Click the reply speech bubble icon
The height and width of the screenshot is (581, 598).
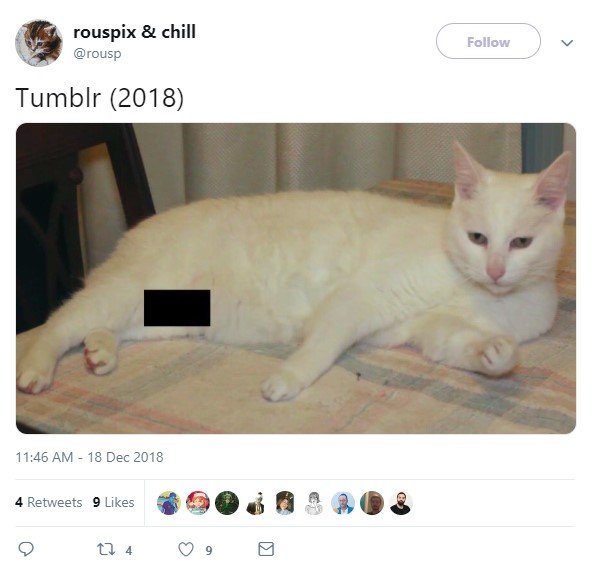(26, 549)
